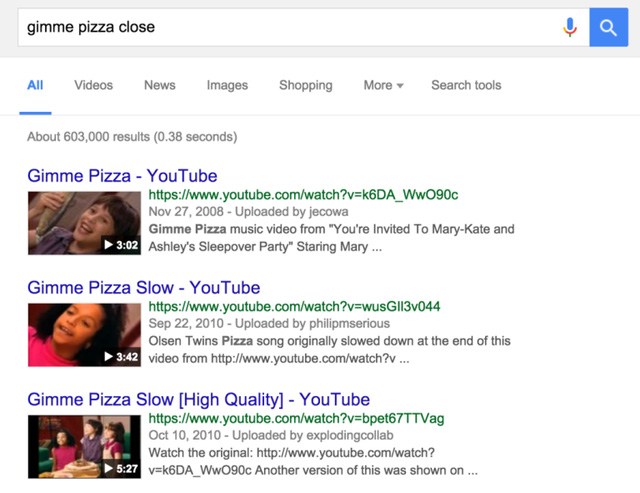Play the 5:27 High Quality video thumbnail

[x=84, y=447]
